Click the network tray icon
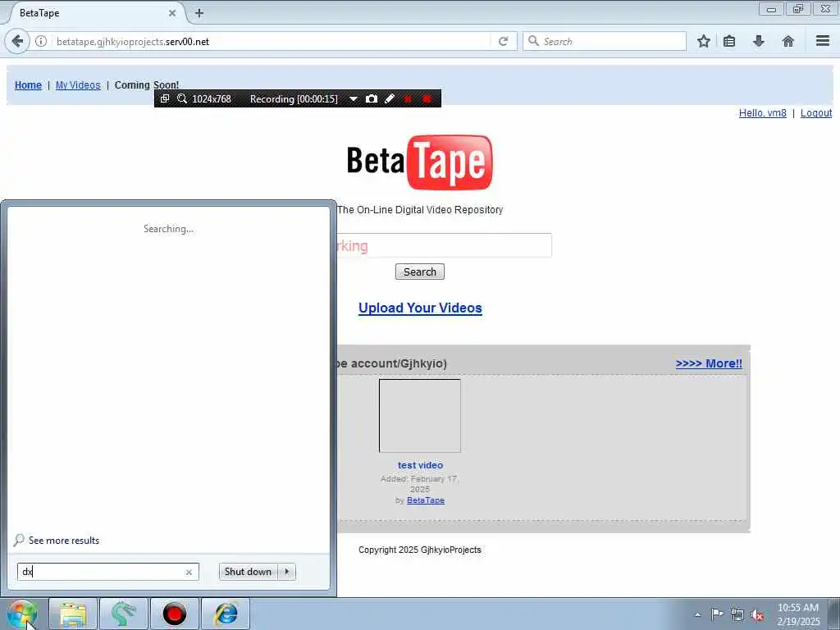The width and height of the screenshot is (840, 630). [737, 614]
